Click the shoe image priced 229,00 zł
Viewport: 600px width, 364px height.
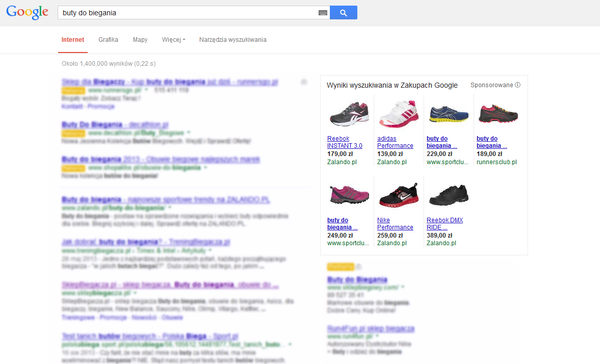click(449, 114)
